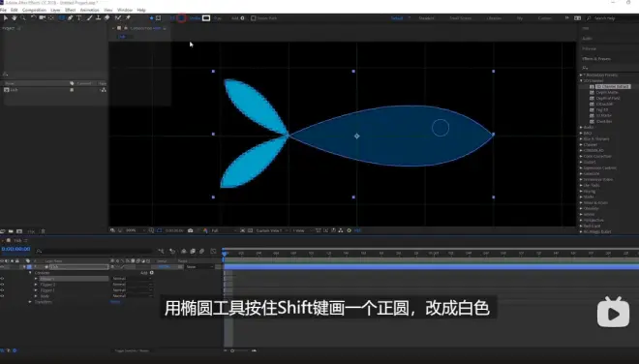The image size is (639, 364).
Task: Open the viewer magnification ratio dropdown
Action: (135, 230)
